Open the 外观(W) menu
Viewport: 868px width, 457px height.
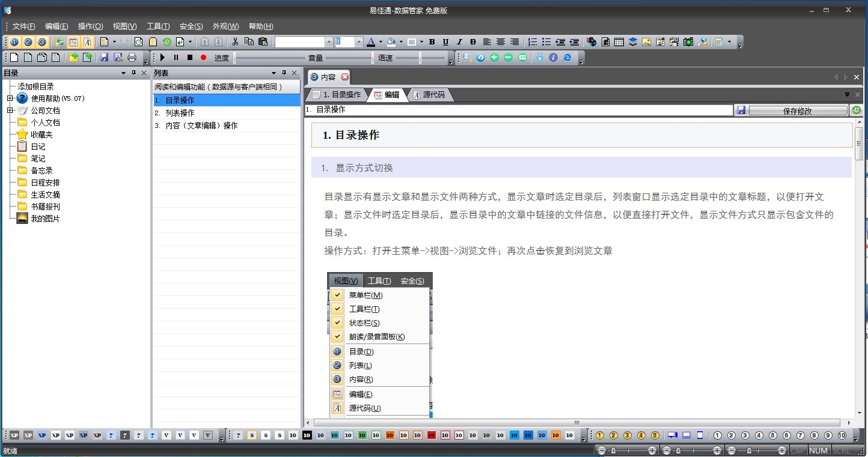click(226, 26)
